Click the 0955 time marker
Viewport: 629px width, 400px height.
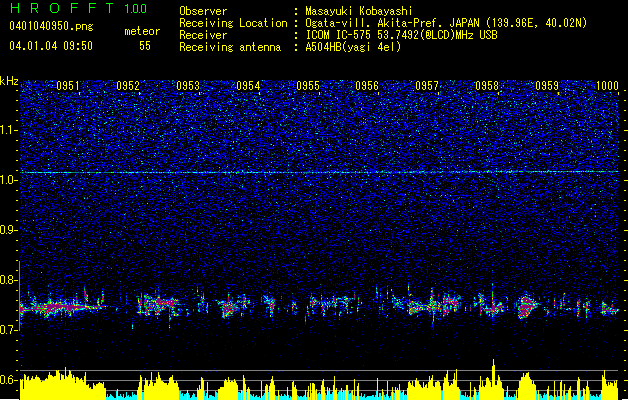[x=308, y=86]
